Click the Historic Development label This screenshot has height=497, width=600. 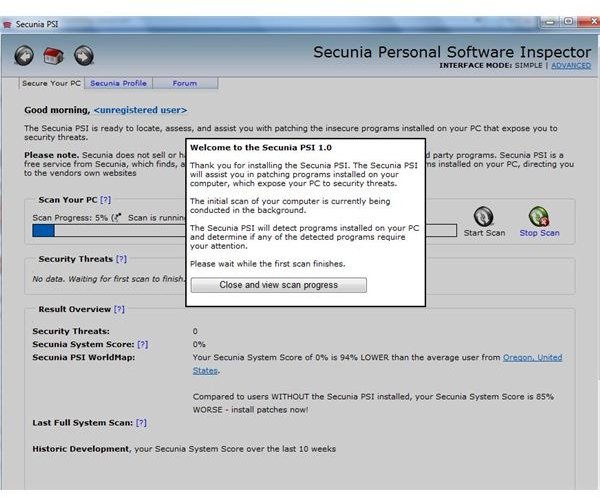point(81,449)
